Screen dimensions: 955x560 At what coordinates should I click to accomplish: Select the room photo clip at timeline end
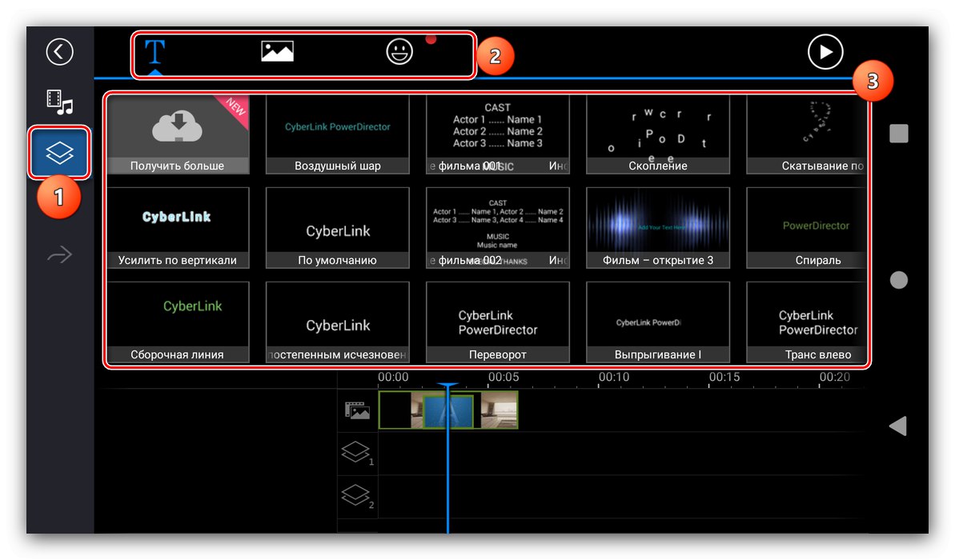point(499,410)
